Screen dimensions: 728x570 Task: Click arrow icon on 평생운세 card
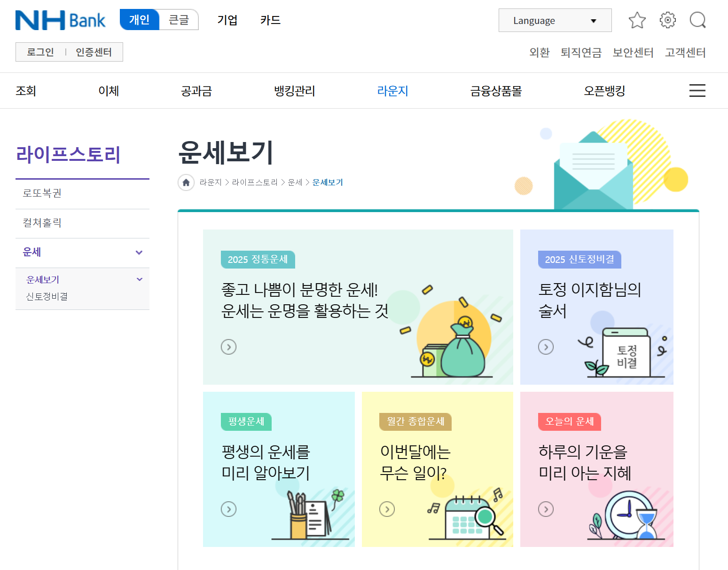click(x=229, y=509)
